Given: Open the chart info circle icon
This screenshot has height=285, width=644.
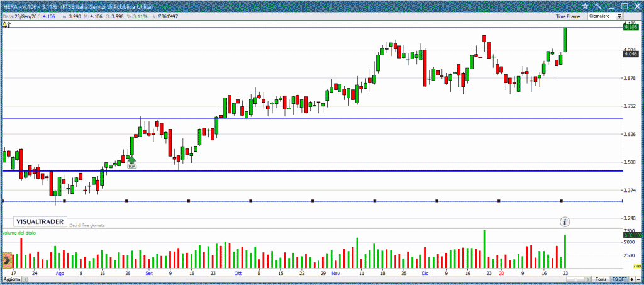Looking at the screenshot, I should (x=565, y=222).
